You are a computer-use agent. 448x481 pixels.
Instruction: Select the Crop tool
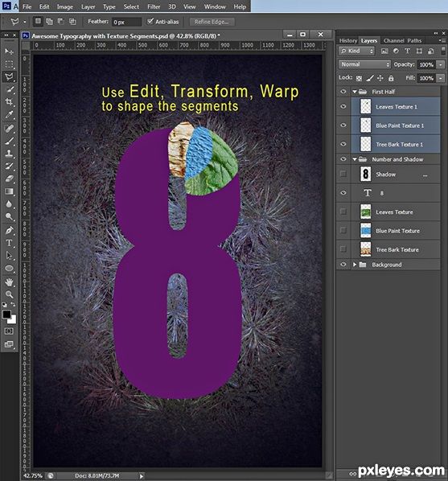tap(9, 102)
